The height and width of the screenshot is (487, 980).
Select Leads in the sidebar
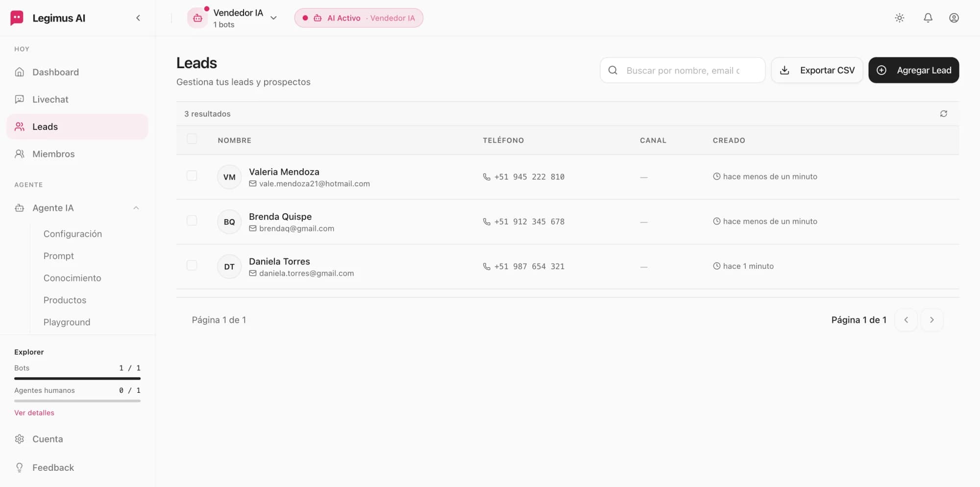77,127
